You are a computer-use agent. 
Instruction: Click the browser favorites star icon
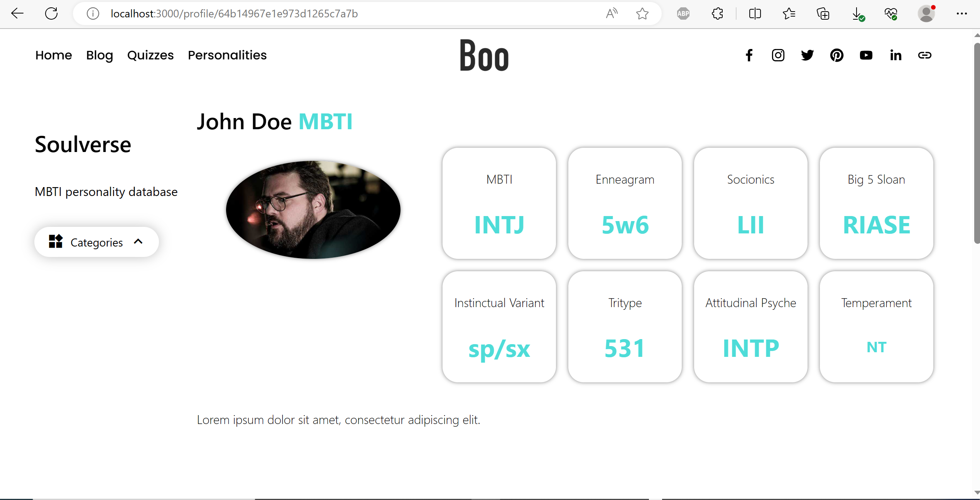click(642, 14)
